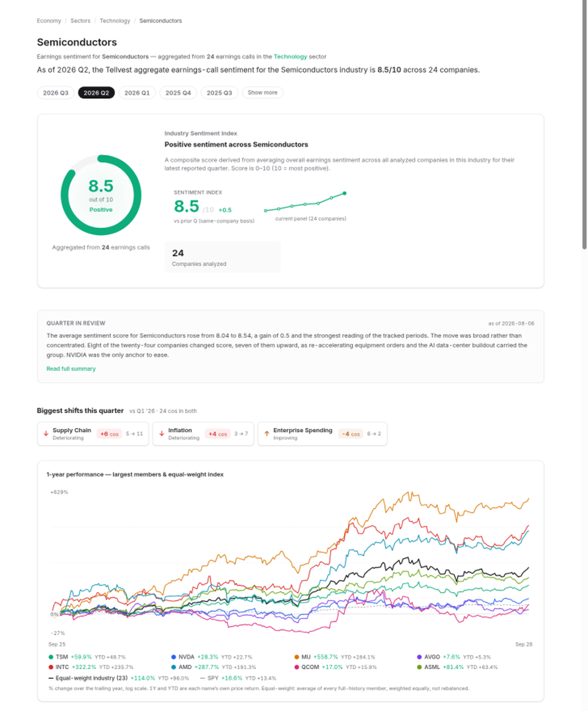The image size is (588, 711).
Task: Toggle ASML series in chart legend
Action: [x=457, y=667]
